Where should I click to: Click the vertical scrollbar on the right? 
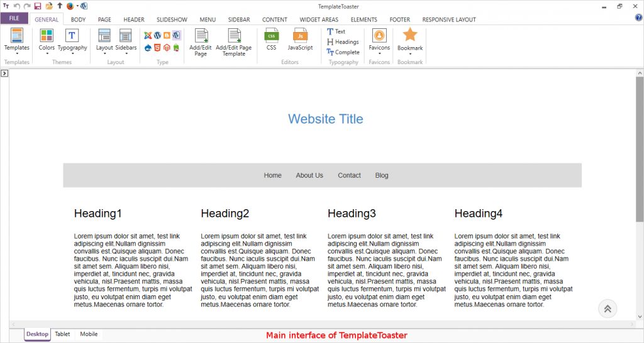point(640,151)
